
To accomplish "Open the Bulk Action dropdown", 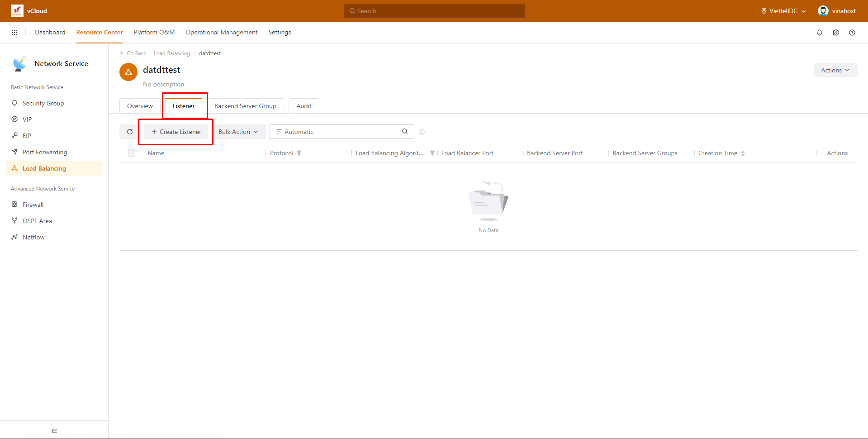I will pyautogui.click(x=238, y=132).
